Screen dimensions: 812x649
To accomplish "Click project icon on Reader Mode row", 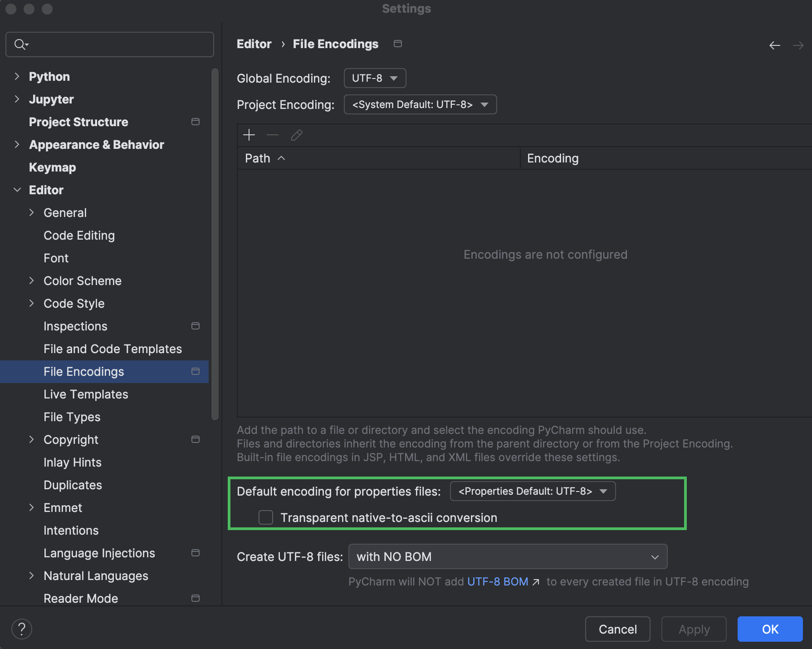I will point(196,598).
